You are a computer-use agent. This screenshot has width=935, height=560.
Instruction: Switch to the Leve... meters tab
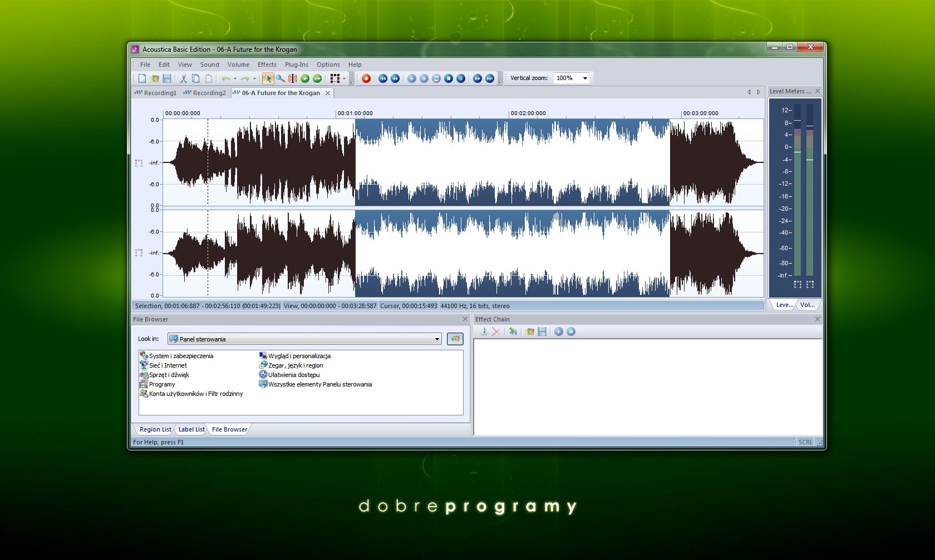pyautogui.click(x=784, y=305)
